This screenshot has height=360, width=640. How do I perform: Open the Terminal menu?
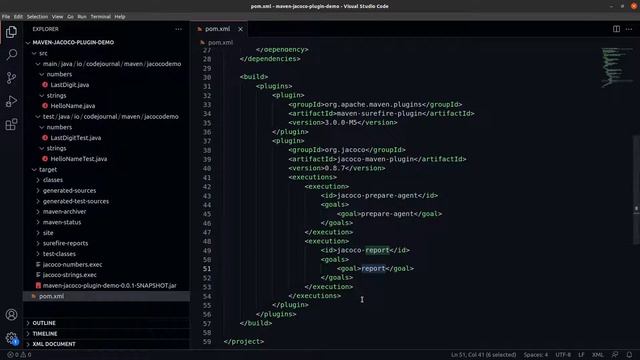tap(100, 17)
